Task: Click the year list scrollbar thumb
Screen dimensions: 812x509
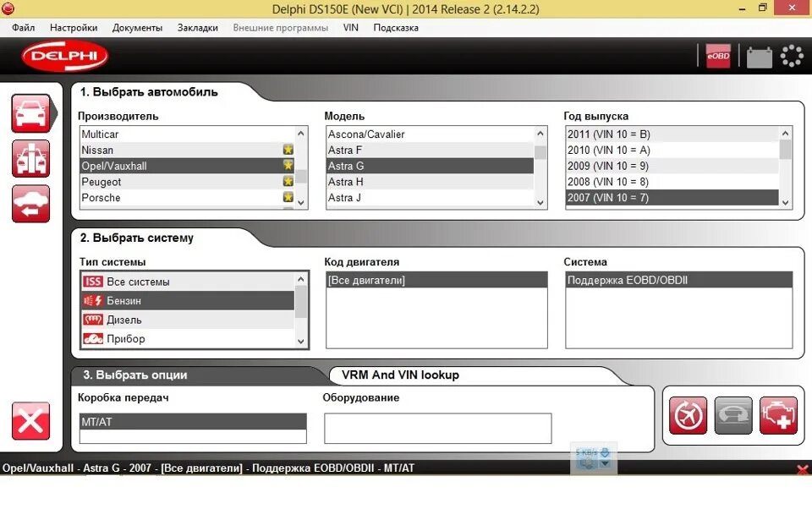Action: coord(786,151)
